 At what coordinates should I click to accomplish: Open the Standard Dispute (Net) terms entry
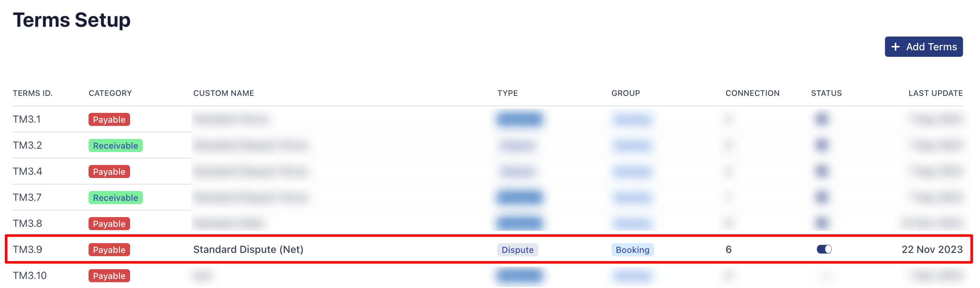pyautogui.click(x=248, y=250)
